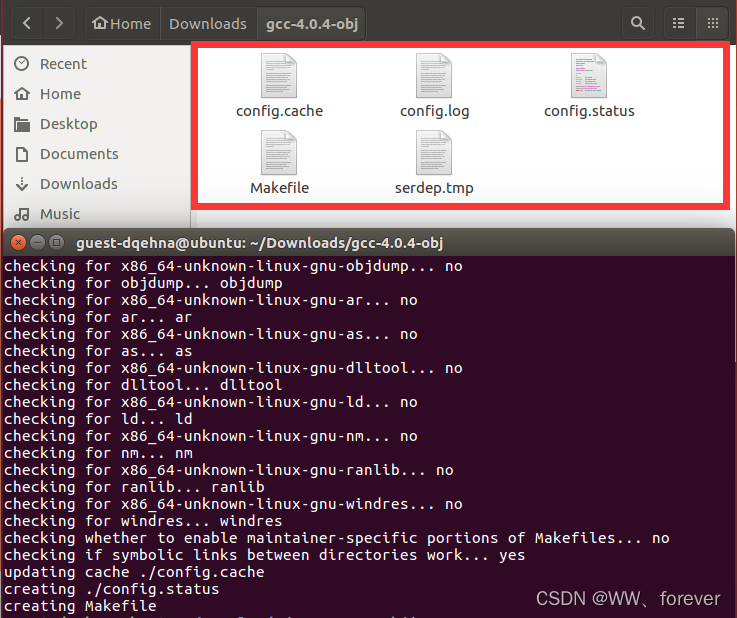Viewport: 737px width, 618px height.
Task: Click the Home house icon in sidebar
Action: pyautogui.click(x=22, y=94)
